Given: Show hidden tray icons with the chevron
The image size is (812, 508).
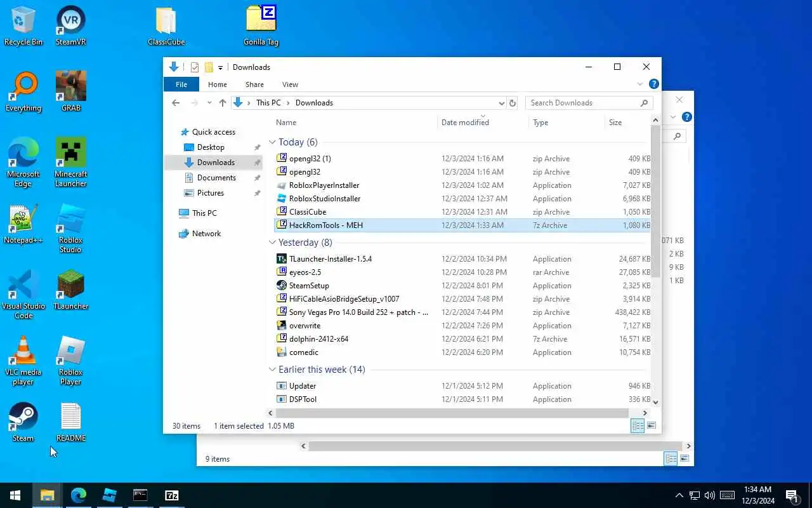Looking at the screenshot, I should tap(679, 495).
